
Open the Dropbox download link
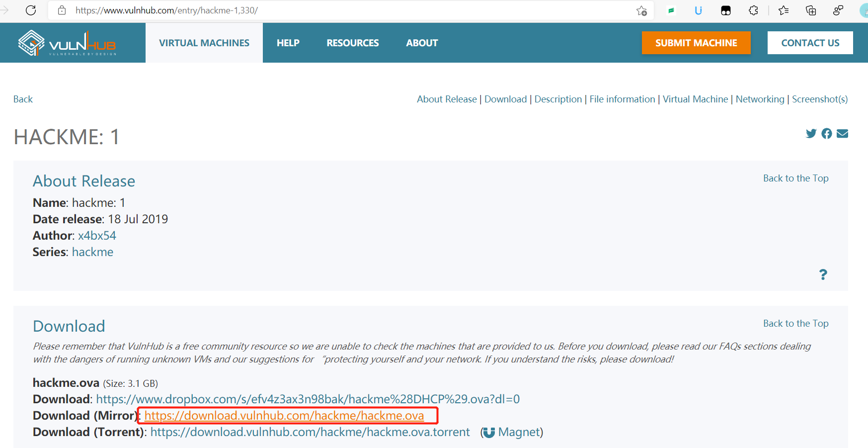[x=308, y=399]
